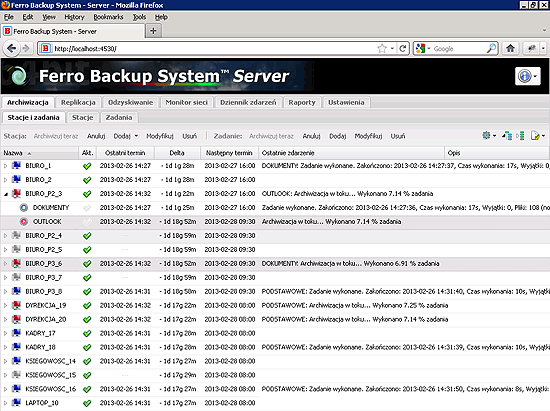This screenshot has height=411, width=550.
Task: Select DYREKCJA_19 computer icon
Action: 16,305
